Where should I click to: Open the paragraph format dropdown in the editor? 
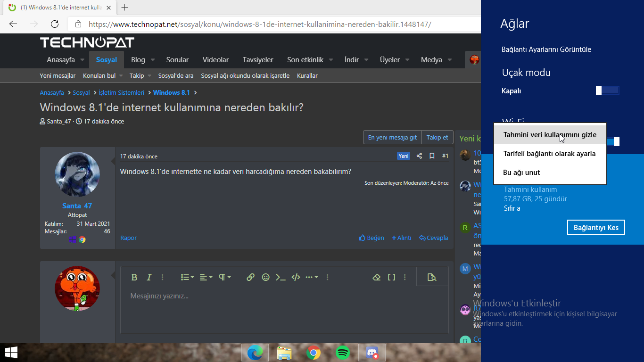224,277
